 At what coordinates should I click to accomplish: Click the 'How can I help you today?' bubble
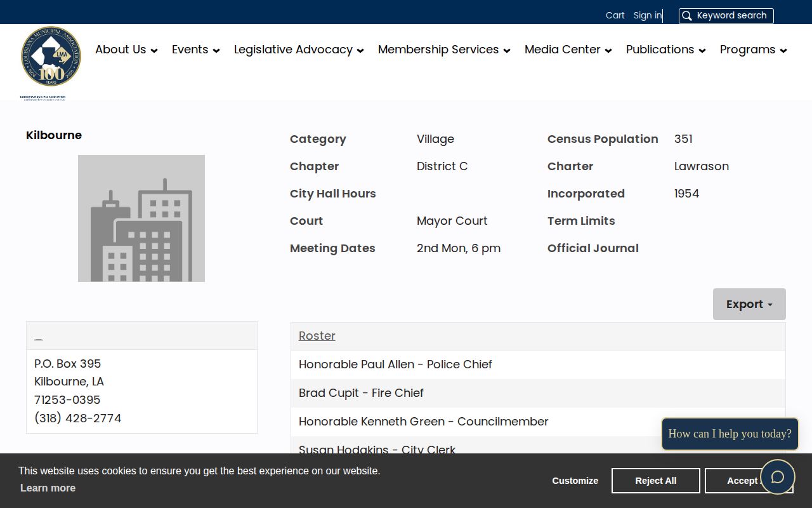pos(730,434)
